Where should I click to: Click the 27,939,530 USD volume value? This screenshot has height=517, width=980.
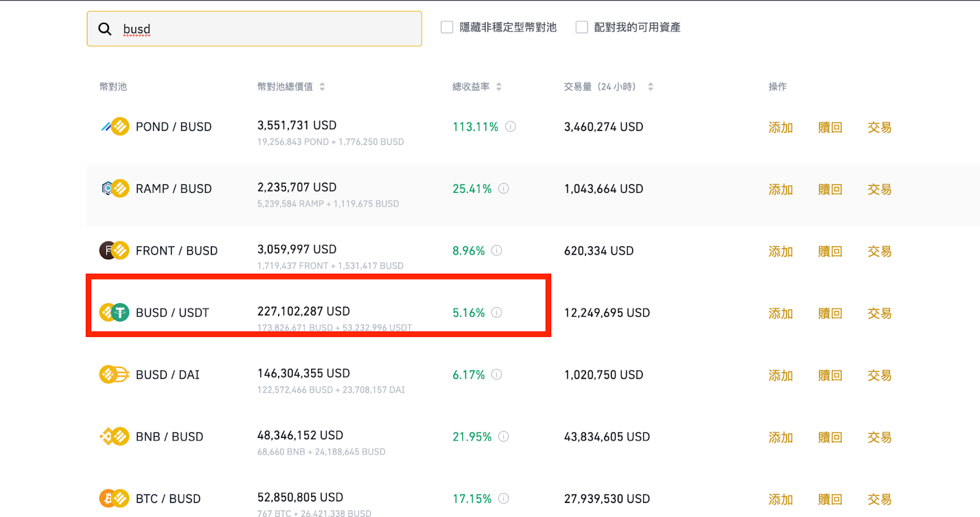point(607,499)
